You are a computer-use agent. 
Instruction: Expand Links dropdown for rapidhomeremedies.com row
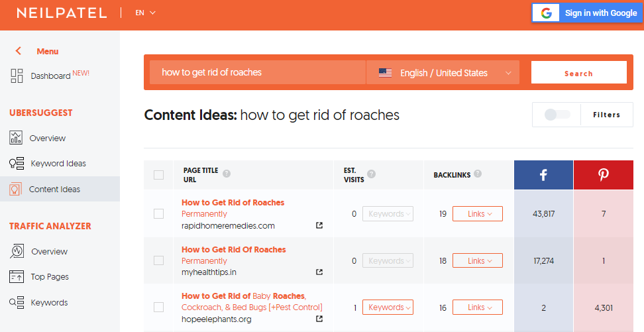pyautogui.click(x=478, y=213)
